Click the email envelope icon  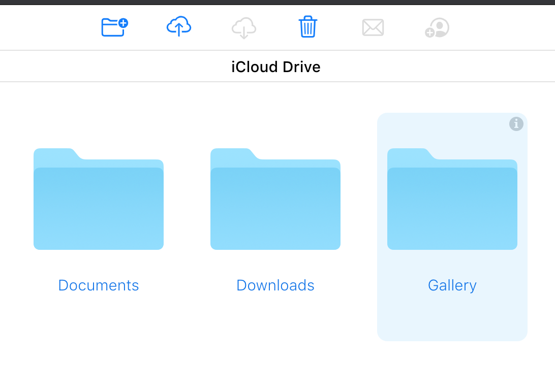(x=373, y=27)
